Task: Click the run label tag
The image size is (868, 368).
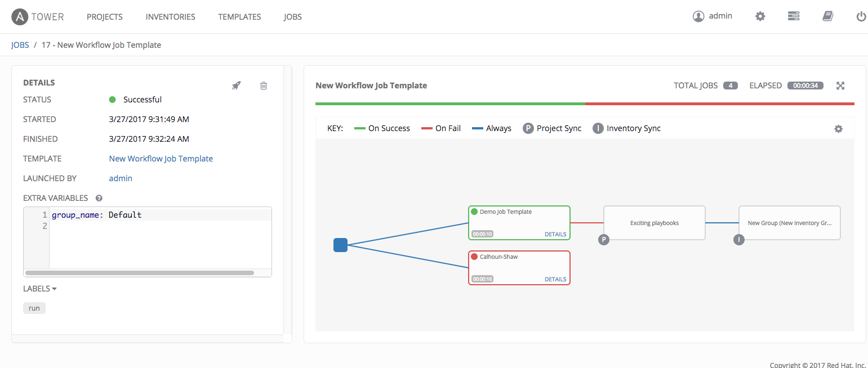Action: 34,308
